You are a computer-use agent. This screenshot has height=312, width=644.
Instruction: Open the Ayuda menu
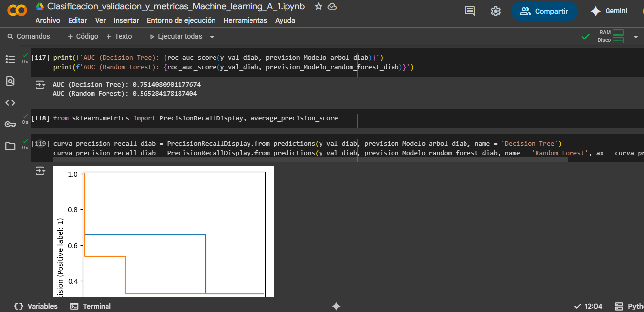[285, 20]
